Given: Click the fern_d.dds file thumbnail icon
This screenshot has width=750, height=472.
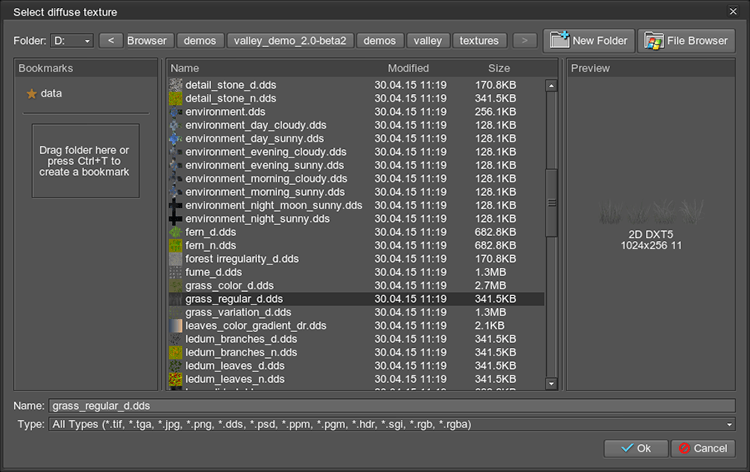Looking at the screenshot, I should pos(176,232).
